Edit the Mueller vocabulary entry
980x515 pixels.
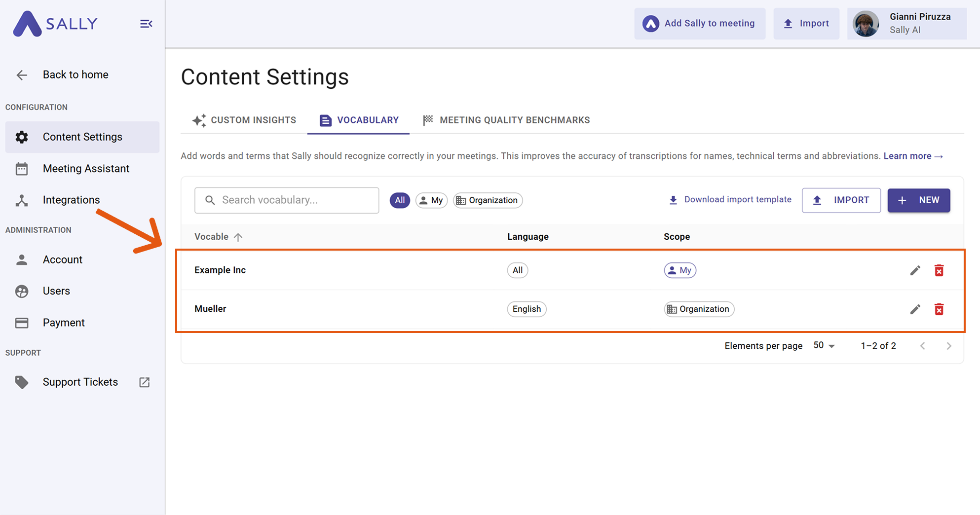pos(915,309)
